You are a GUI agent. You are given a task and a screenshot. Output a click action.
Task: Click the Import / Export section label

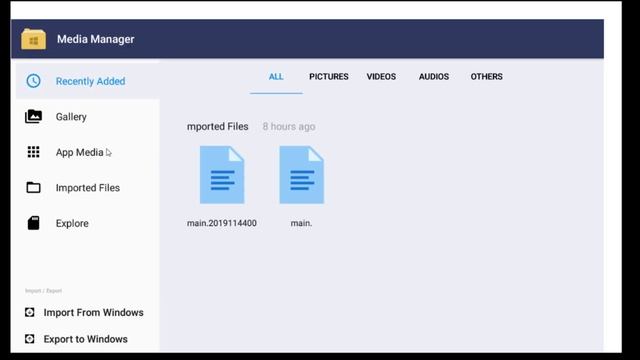pyautogui.click(x=43, y=291)
